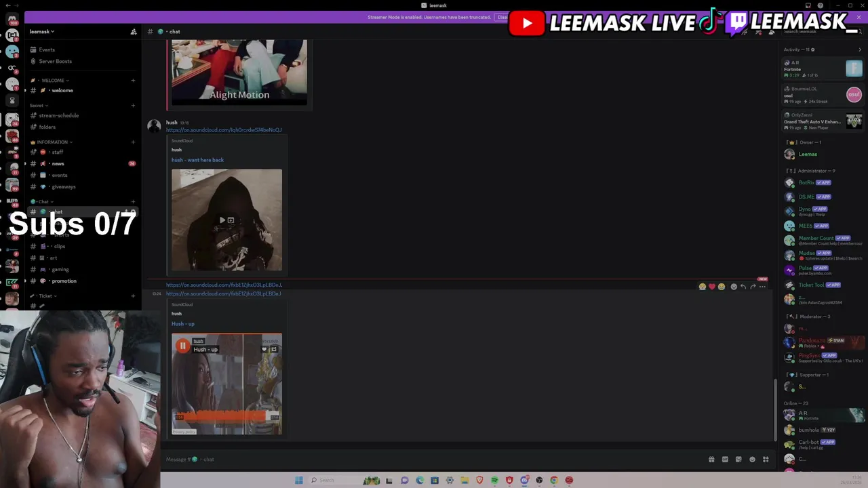868x488 pixels.
Task: Open Mudae bot in member list
Action: pos(823,255)
